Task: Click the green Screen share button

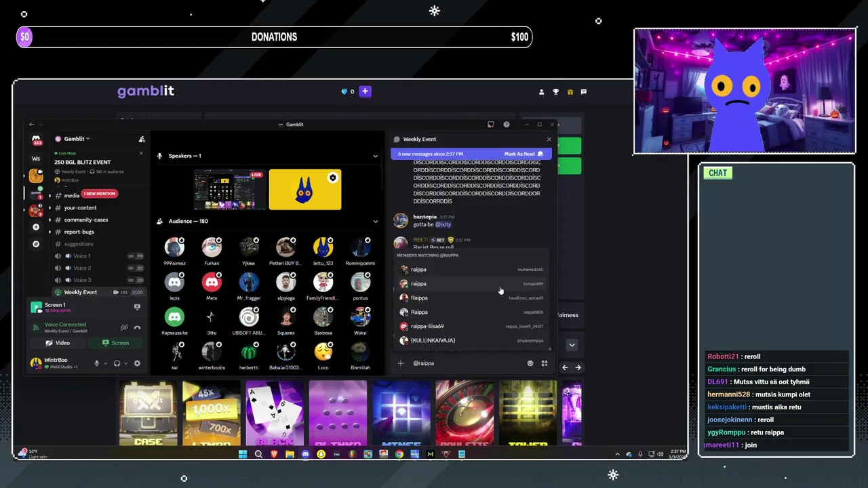Action: pos(116,343)
